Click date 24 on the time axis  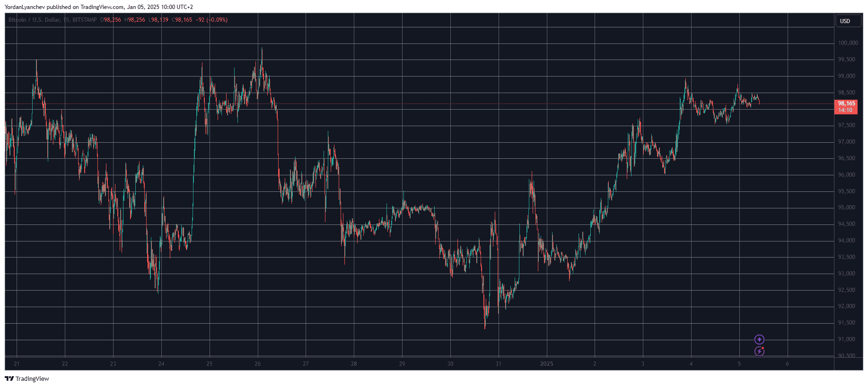[x=161, y=364]
